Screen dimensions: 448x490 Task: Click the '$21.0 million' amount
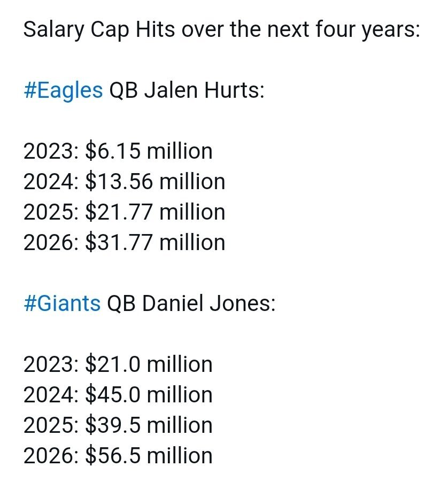pyautogui.click(x=149, y=364)
